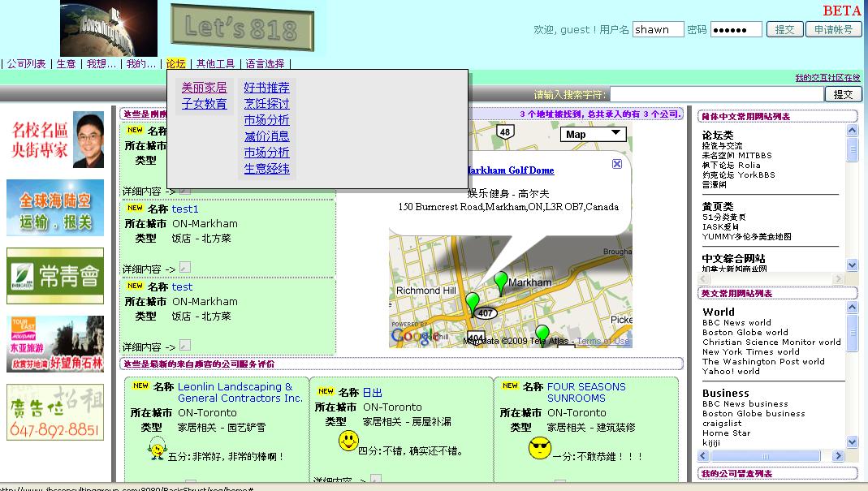868x491 pixels.
Task: Open Markham Golf Dome link in popup
Action: click(x=510, y=170)
